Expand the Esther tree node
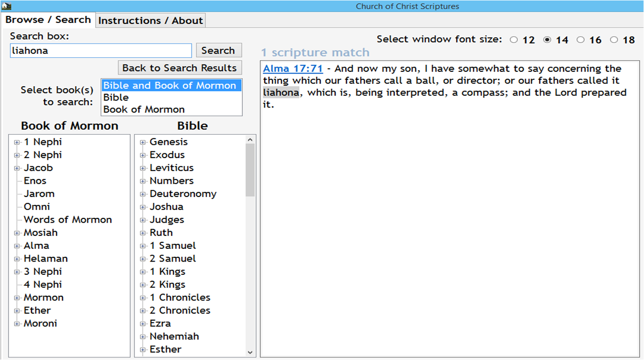 (143, 350)
